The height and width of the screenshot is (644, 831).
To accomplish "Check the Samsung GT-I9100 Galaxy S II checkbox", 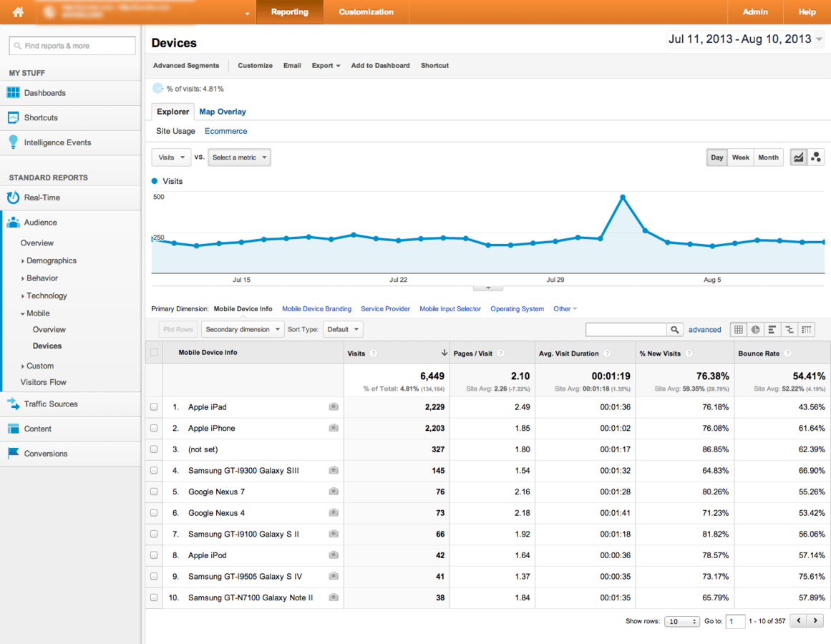I will pos(154,534).
